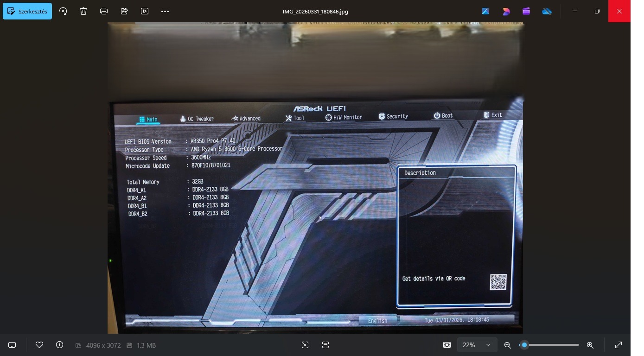Restore down the Photos window
The width and height of the screenshot is (644, 356).
coord(597,11)
